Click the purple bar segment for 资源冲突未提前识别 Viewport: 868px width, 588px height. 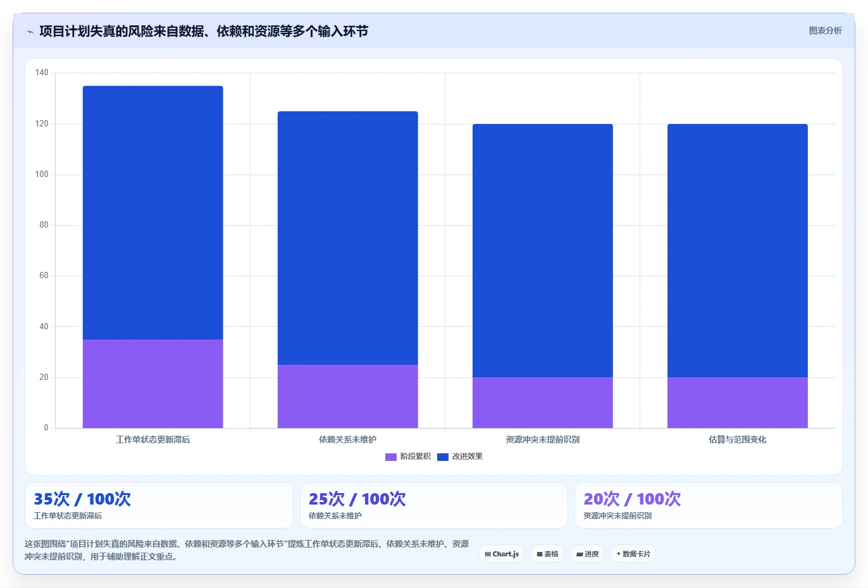[x=543, y=403]
